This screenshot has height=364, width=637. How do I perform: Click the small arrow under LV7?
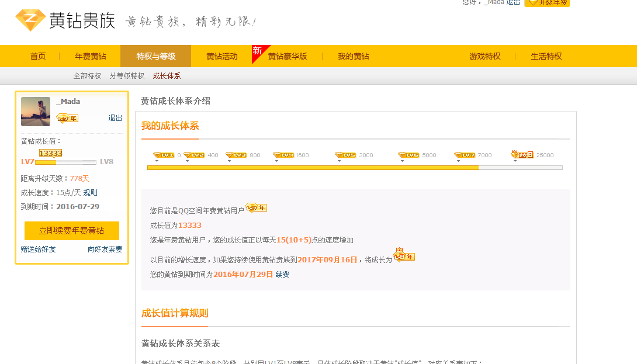[458, 161]
